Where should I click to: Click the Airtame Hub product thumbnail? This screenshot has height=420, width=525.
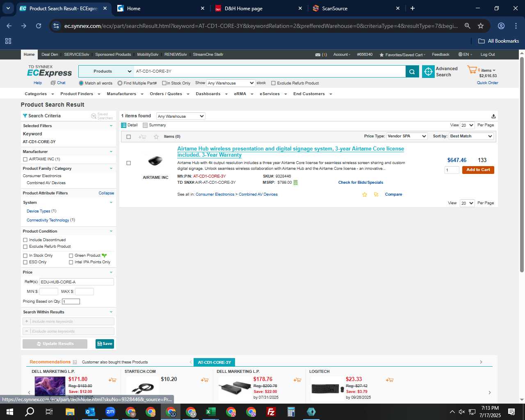tap(155, 161)
